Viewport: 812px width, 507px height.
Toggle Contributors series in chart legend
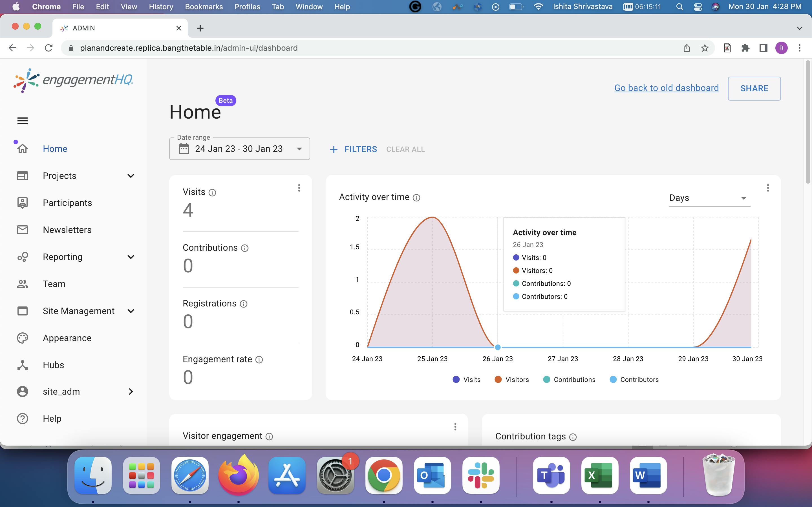coord(634,380)
